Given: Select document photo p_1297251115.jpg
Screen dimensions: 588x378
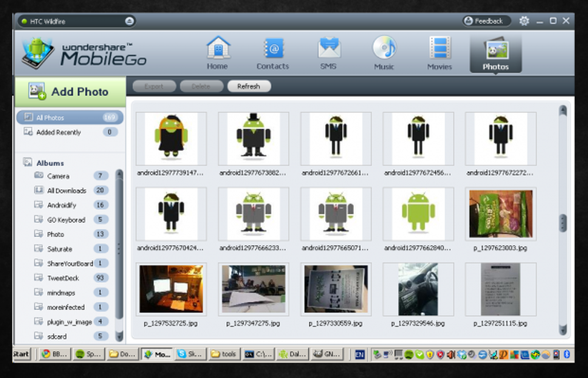Looking at the screenshot, I should pyautogui.click(x=500, y=289).
